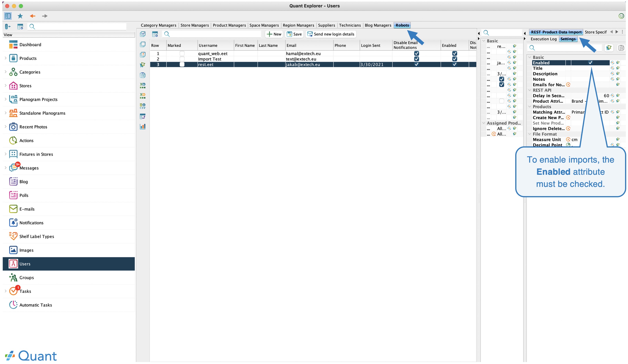Toggle the Enabled attribute checkbox in Settings

(x=590, y=63)
